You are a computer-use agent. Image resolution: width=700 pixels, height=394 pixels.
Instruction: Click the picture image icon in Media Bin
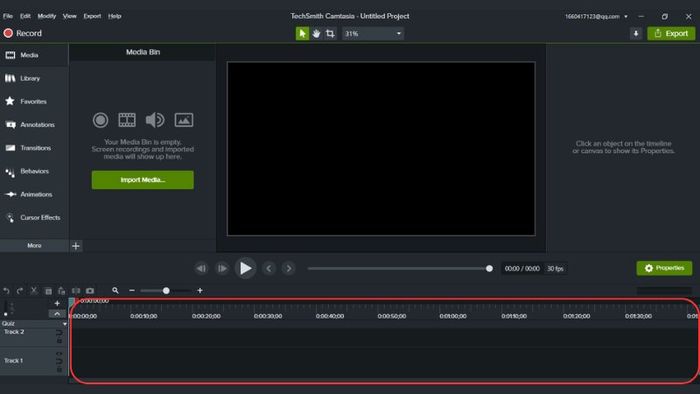184,120
